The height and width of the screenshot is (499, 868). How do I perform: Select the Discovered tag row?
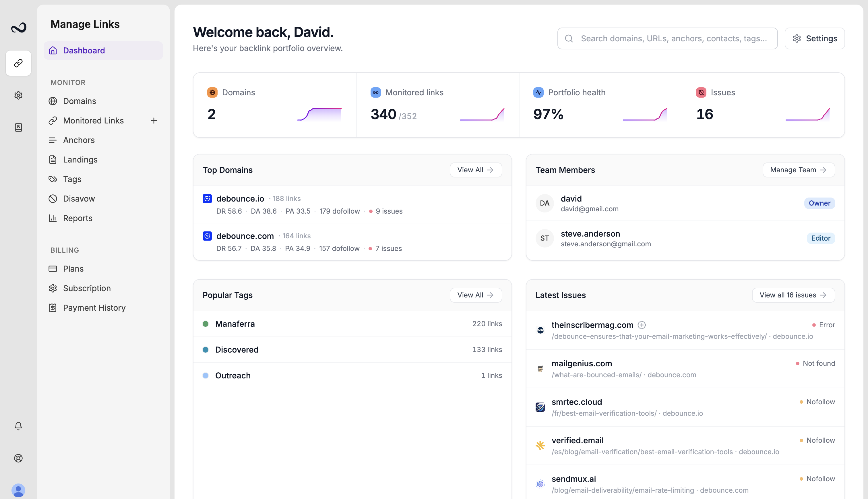click(352, 350)
